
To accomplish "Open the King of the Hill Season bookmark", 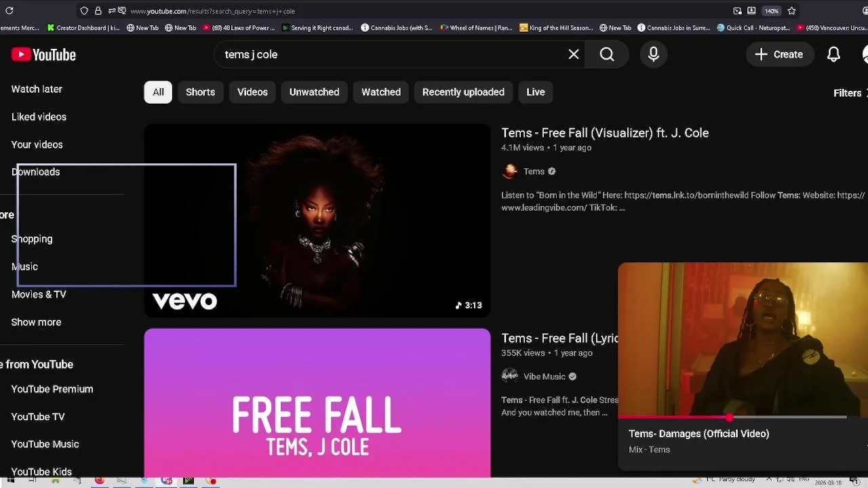I will tap(556, 28).
